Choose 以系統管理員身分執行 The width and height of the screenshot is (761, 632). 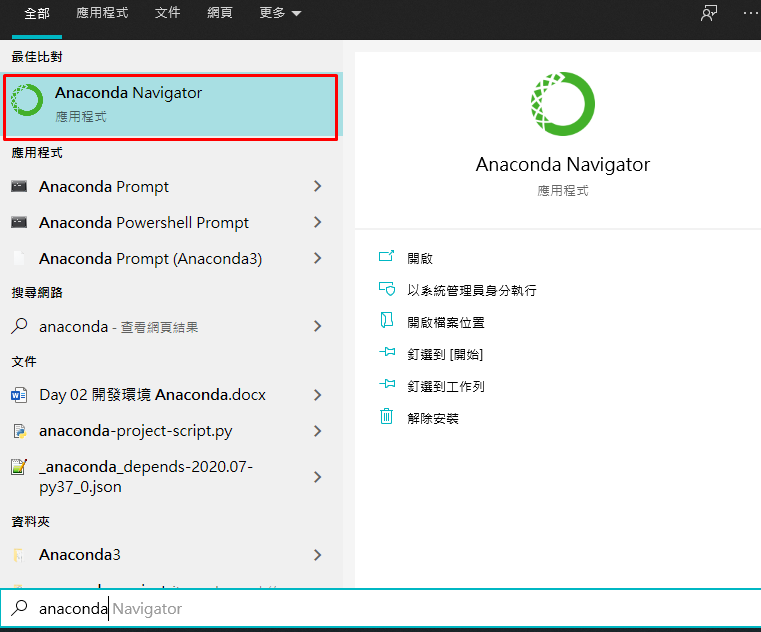[472, 290]
